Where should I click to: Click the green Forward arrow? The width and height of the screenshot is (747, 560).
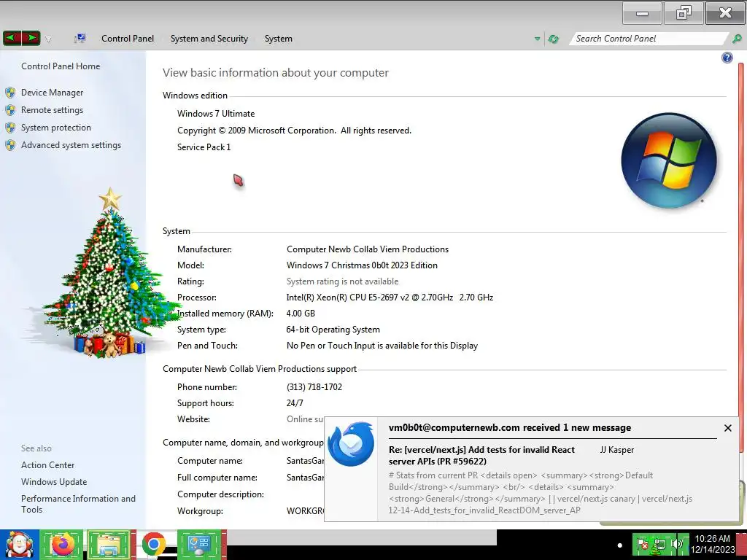(x=31, y=38)
